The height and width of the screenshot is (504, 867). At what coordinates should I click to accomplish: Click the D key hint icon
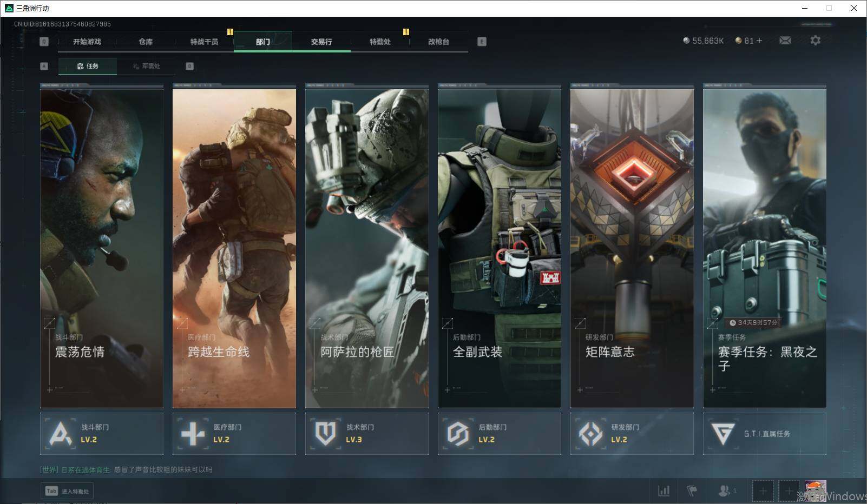point(189,66)
